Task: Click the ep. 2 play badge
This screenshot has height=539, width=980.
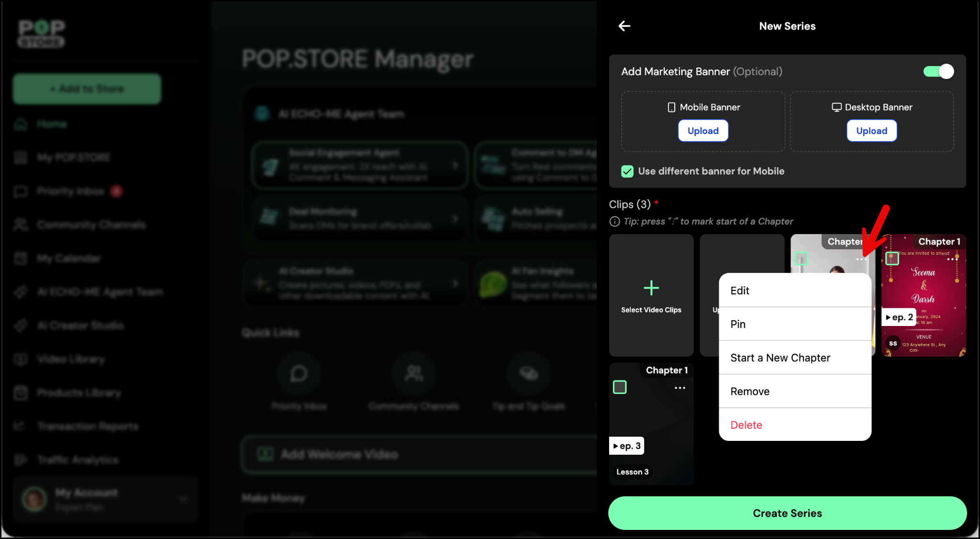Action: tap(899, 317)
